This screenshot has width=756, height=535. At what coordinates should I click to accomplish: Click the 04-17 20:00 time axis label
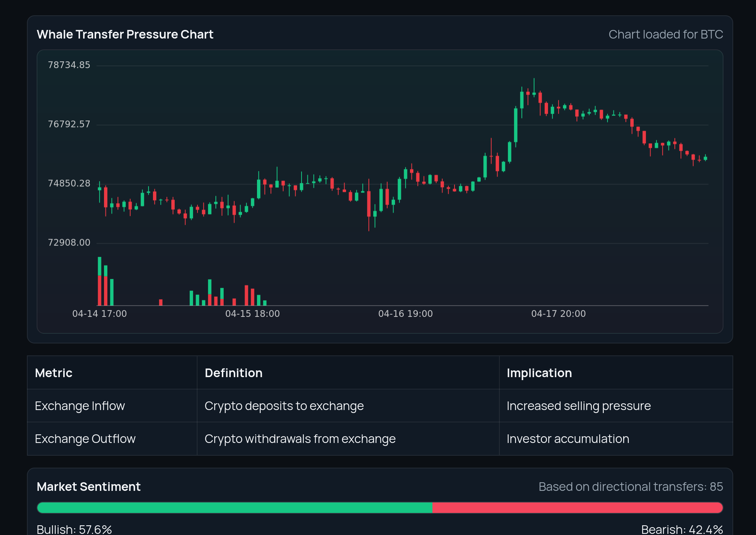[x=558, y=314]
